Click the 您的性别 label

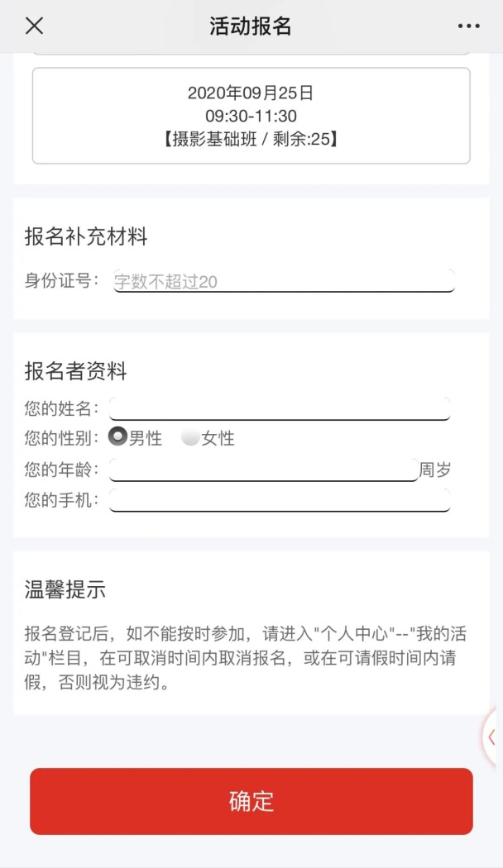coord(61,438)
